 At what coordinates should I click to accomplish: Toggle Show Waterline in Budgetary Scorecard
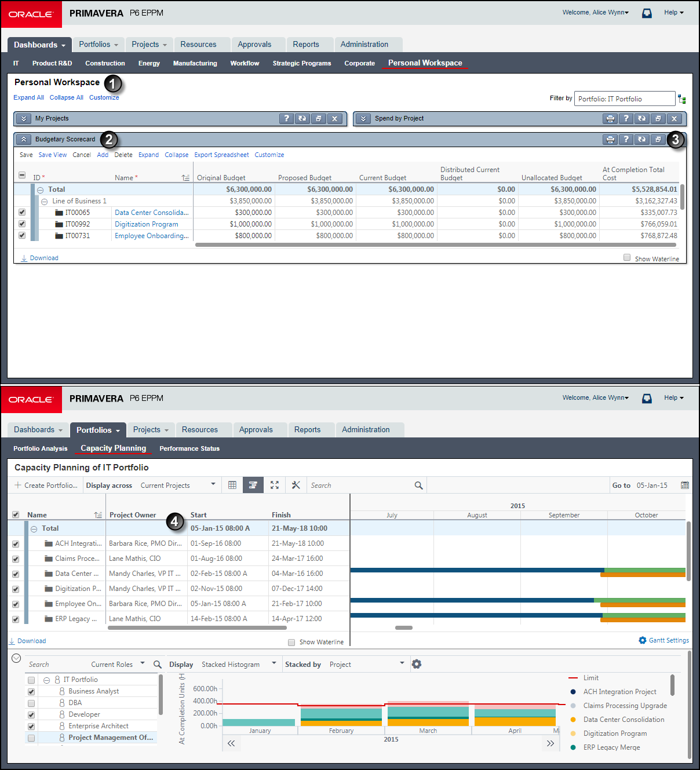(x=627, y=258)
